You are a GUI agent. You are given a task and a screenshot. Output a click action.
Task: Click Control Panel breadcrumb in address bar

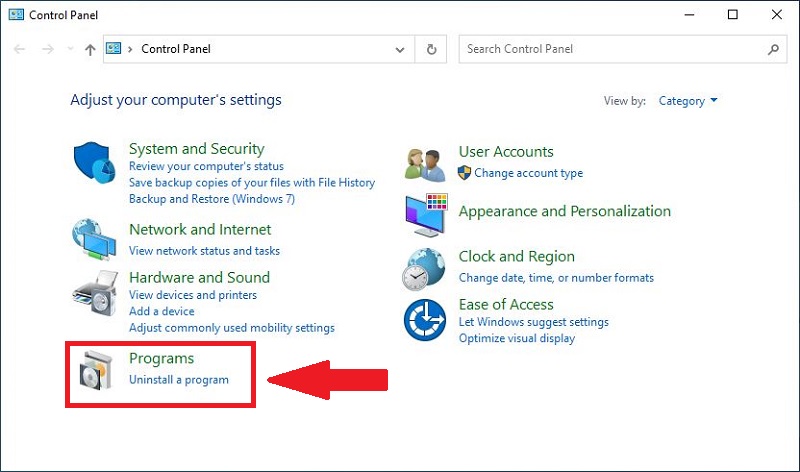pyautogui.click(x=176, y=49)
